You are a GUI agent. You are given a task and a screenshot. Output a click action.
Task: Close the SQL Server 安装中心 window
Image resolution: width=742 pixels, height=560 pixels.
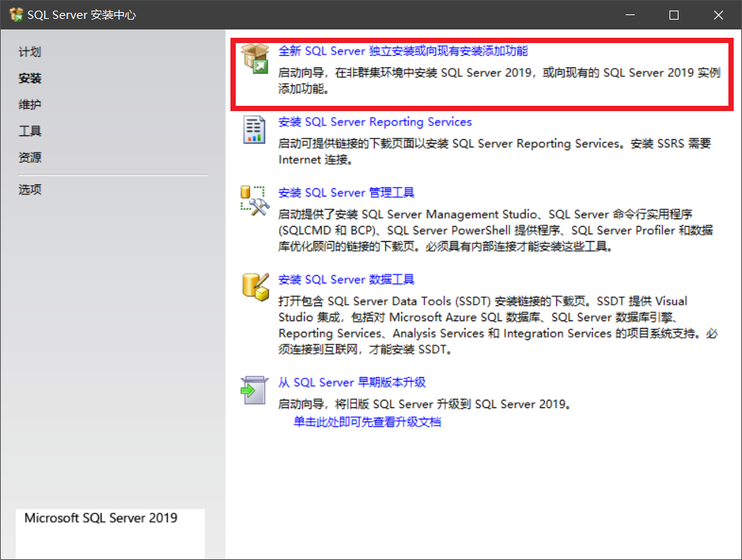click(x=719, y=14)
